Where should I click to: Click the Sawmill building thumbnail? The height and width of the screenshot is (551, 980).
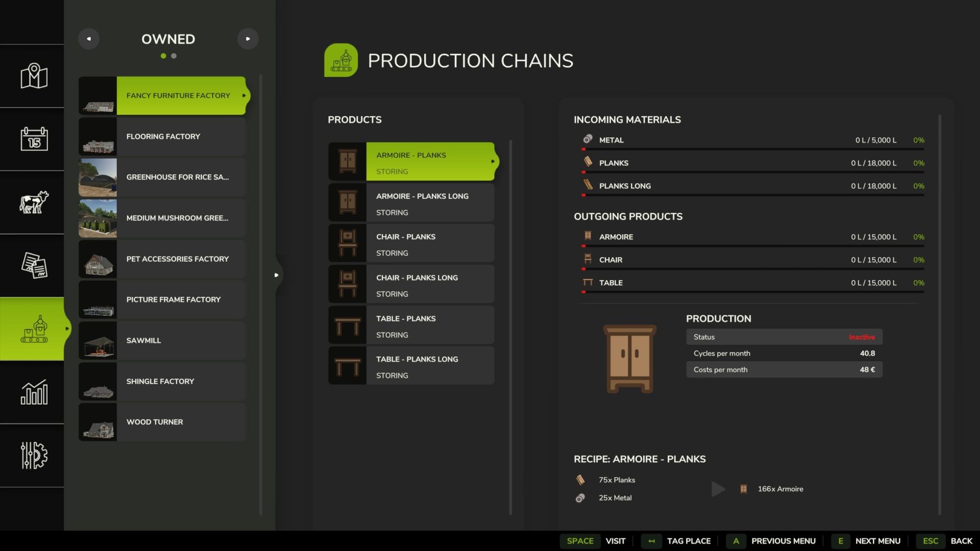[x=97, y=340]
